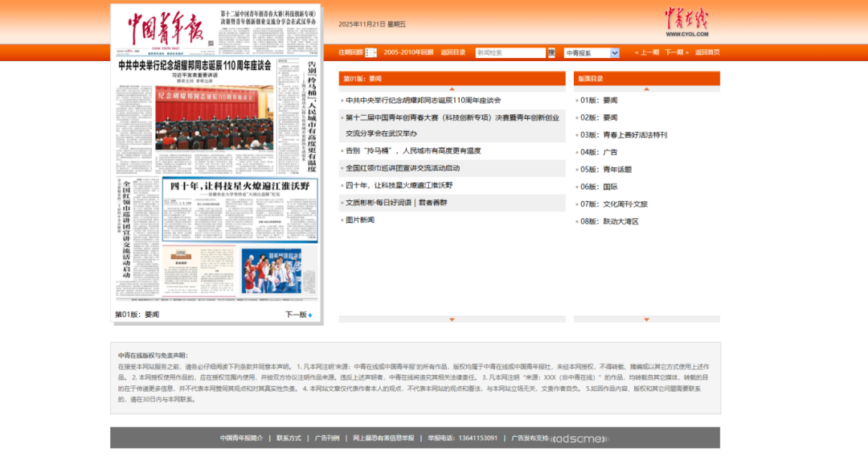Open article 第十二届中国青年创青春大赛 in list
This screenshot has height=457, width=868.
(x=452, y=126)
